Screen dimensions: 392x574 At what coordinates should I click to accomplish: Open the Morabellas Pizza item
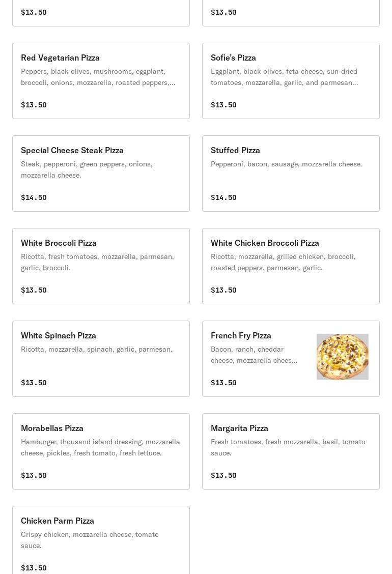point(101,451)
